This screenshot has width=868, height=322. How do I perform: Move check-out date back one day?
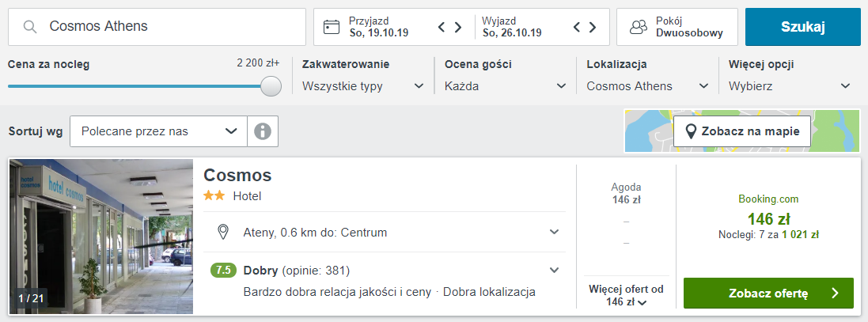click(x=577, y=27)
